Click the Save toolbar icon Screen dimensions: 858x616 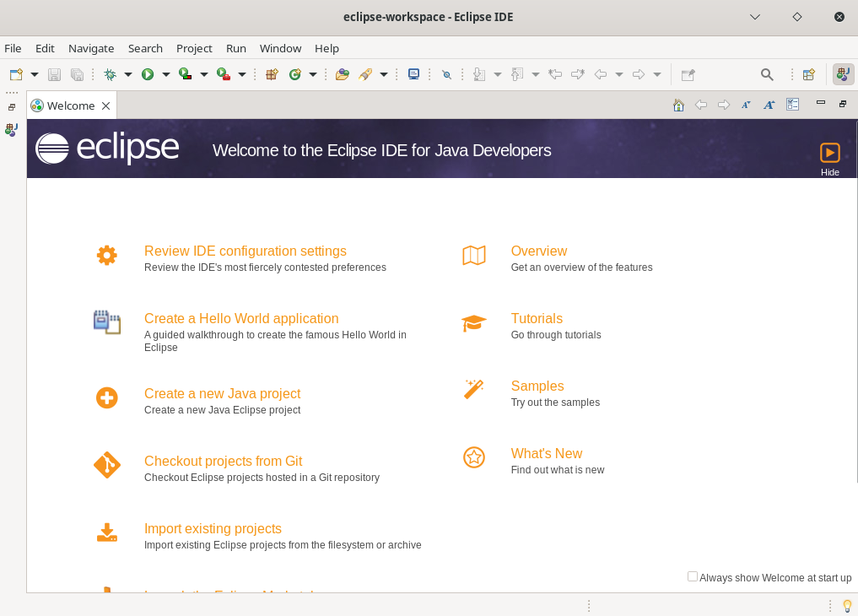pyautogui.click(x=54, y=74)
